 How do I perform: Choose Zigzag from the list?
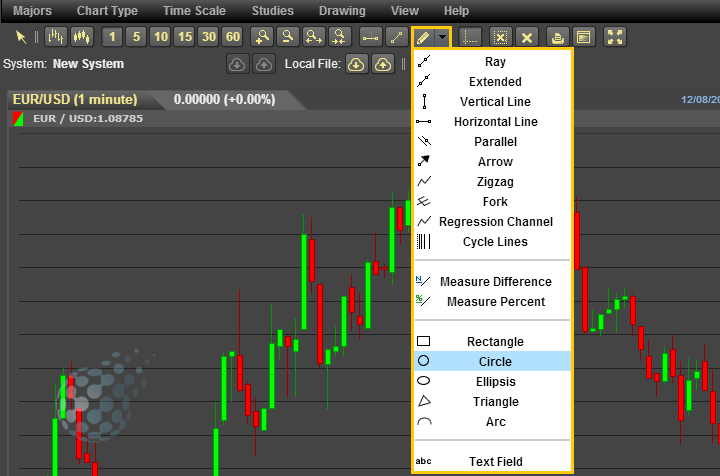click(x=492, y=182)
